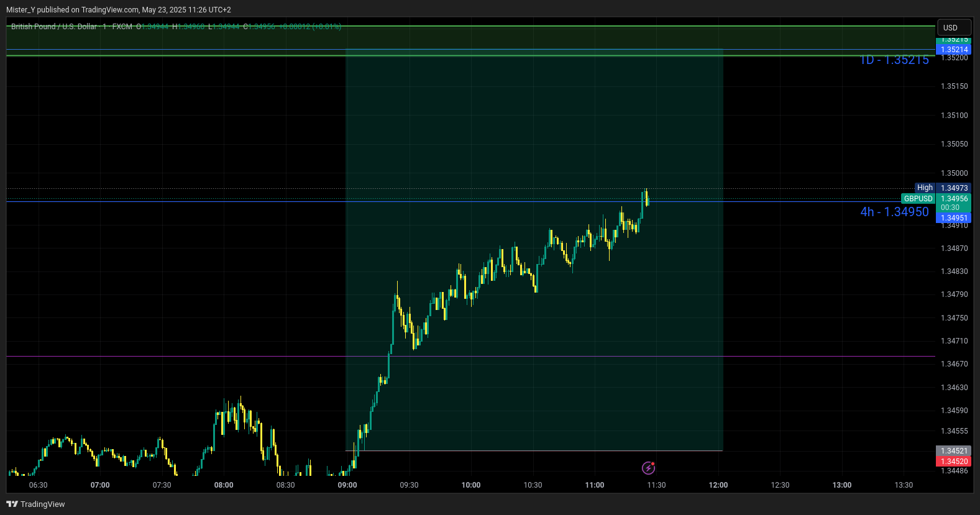
Task: Click the lightning economic event icon
Action: [648, 468]
